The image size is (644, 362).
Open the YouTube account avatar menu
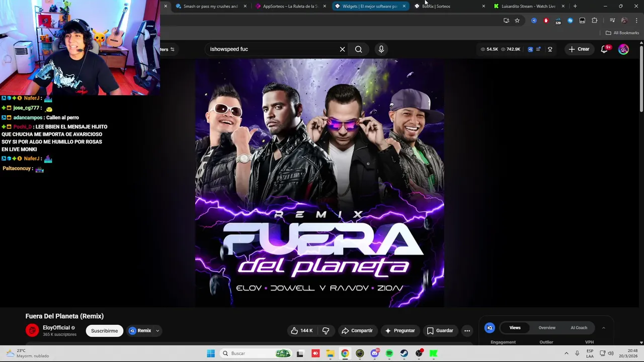[x=623, y=49]
